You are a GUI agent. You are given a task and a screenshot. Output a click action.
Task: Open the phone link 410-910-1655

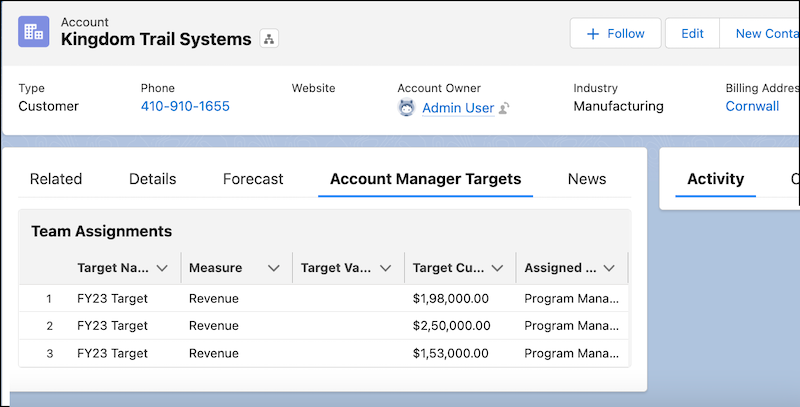point(185,106)
